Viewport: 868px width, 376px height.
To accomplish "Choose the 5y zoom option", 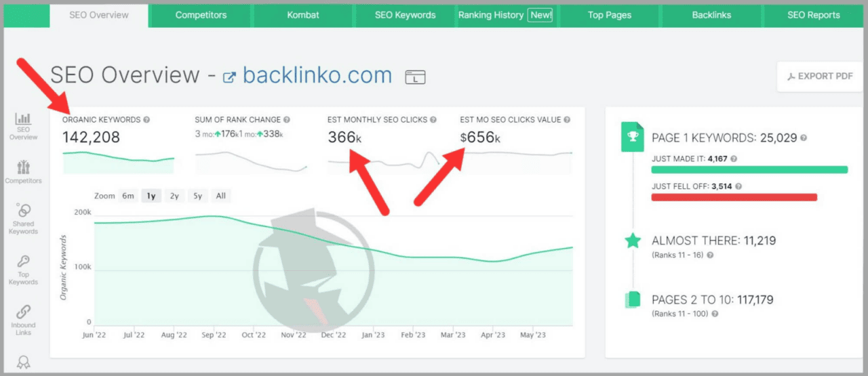I will [197, 196].
